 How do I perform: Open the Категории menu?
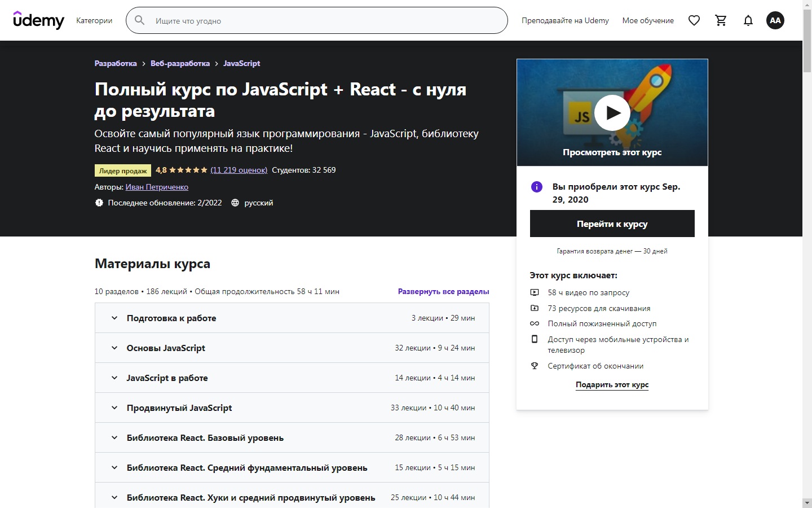point(94,20)
